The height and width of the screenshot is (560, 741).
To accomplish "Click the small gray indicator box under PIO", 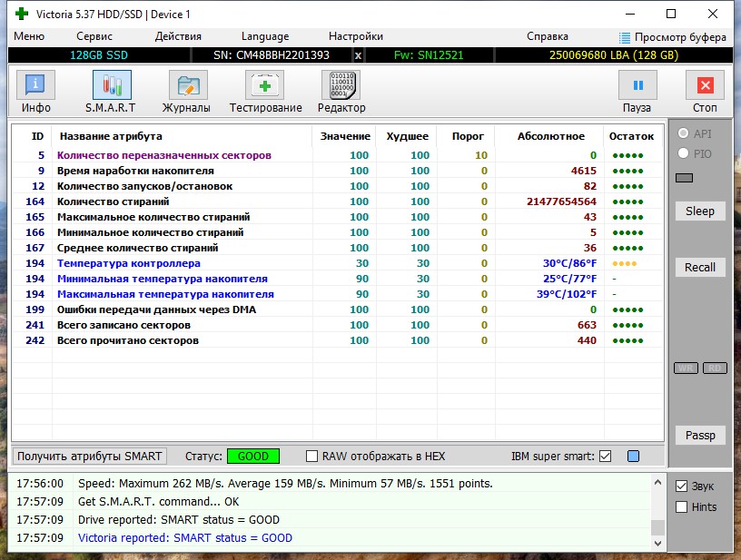I will click(x=685, y=178).
